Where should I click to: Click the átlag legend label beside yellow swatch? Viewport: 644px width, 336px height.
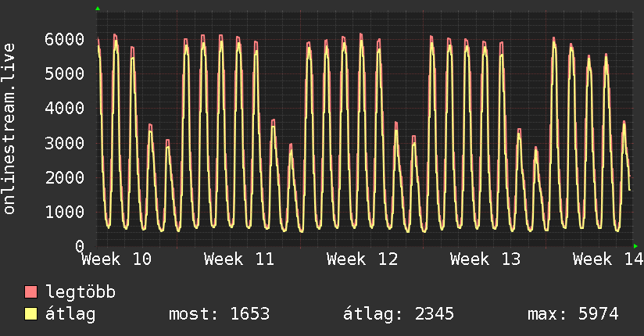point(70,314)
